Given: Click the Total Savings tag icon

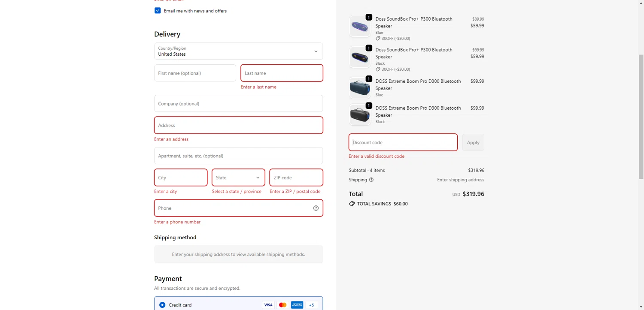Looking at the screenshot, I should point(352,204).
